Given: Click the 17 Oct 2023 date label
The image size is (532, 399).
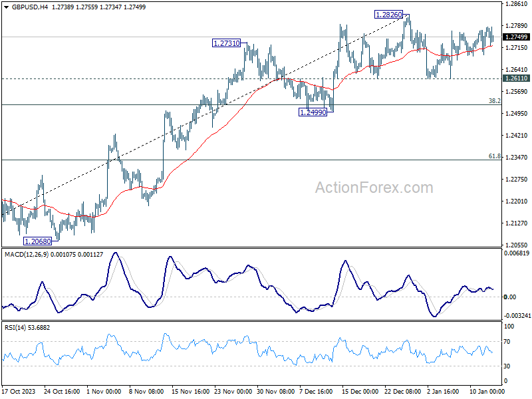Looking at the screenshot, I should click(x=19, y=392).
